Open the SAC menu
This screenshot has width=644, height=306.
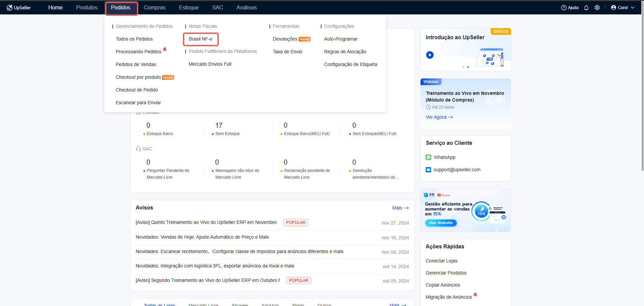point(217,7)
